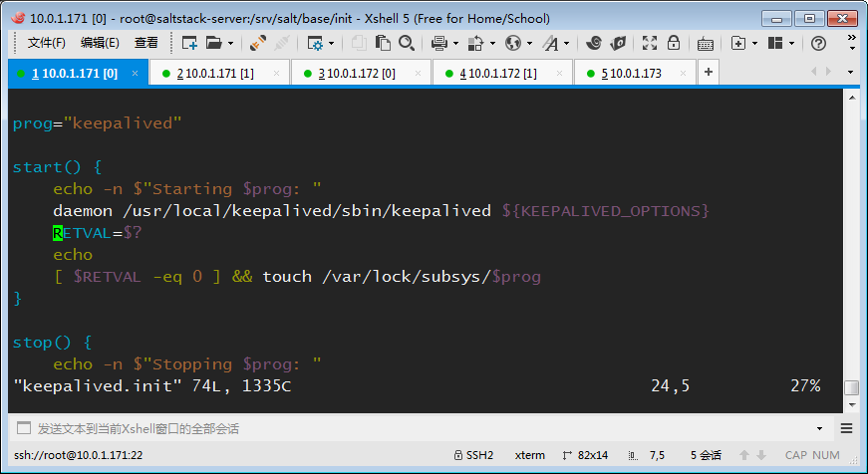Click ssh://root@10.0.1.171:22 in status bar

(x=78, y=455)
